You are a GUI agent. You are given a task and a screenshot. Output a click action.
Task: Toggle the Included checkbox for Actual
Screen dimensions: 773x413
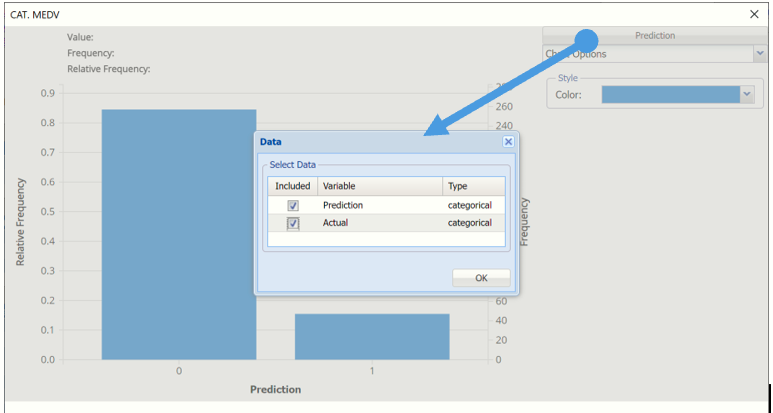(293, 223)
